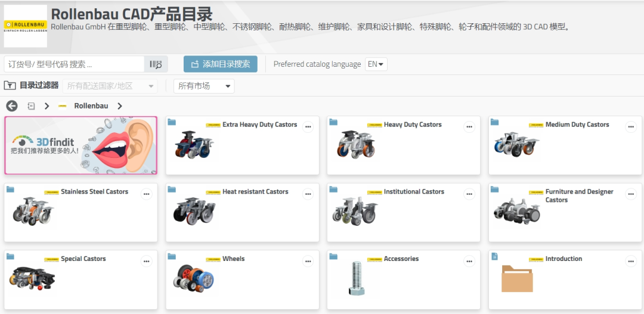Click the Wheels title text
The width and height of the screenshot is (644, 314).
pyautogui.click(x=233, y=259)
